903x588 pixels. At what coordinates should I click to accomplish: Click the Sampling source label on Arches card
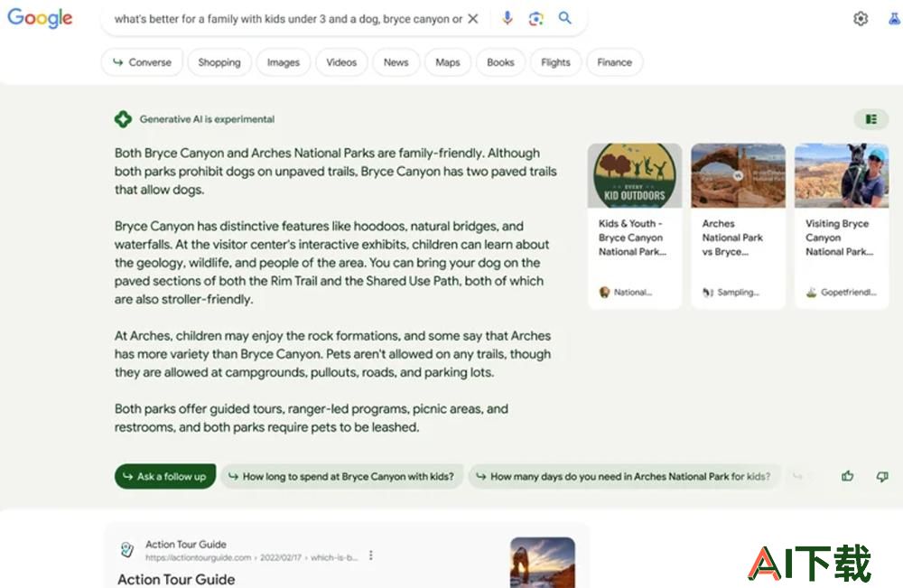tap(738, 293)
